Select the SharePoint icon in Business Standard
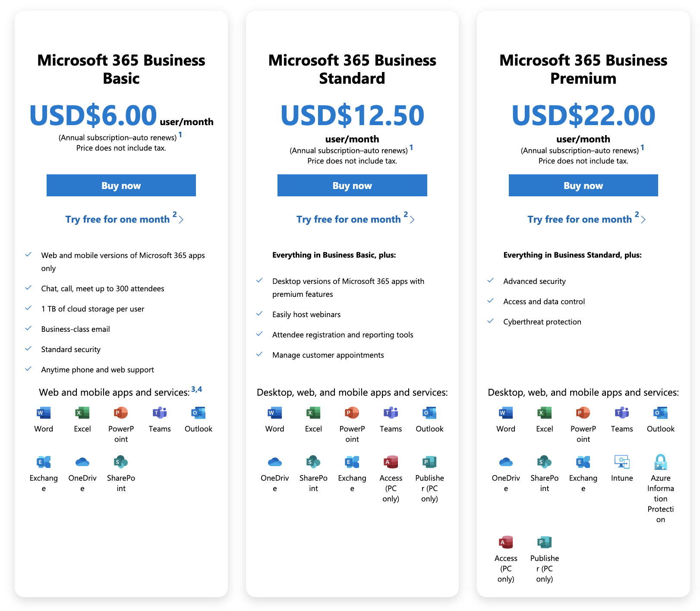This screenshot has width=700, height=611. tap(313, 462)
